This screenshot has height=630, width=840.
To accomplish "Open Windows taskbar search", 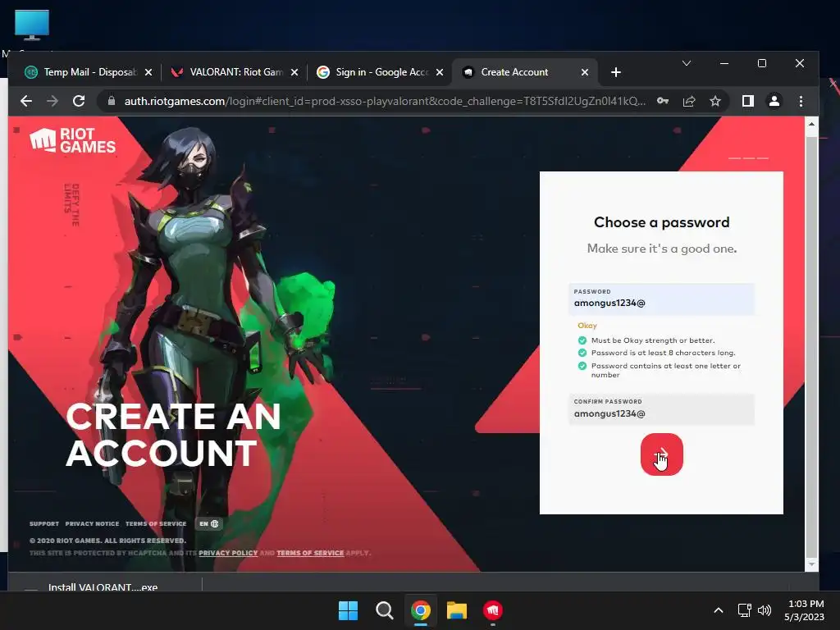I will click(384, 610).
